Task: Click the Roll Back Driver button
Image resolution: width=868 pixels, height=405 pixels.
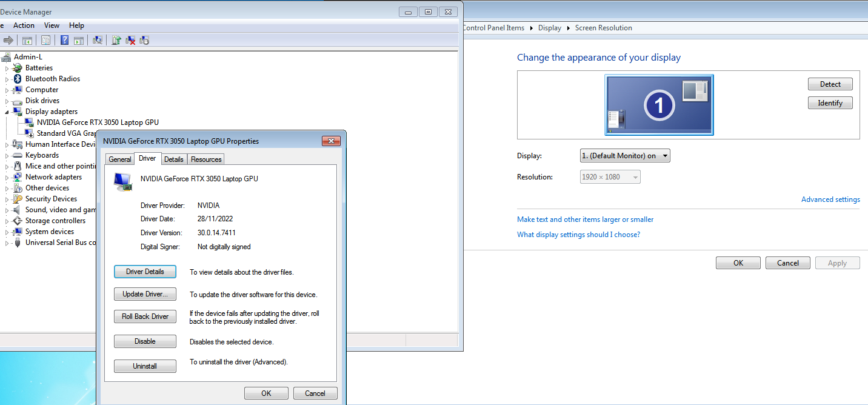Action: [145, 316]
